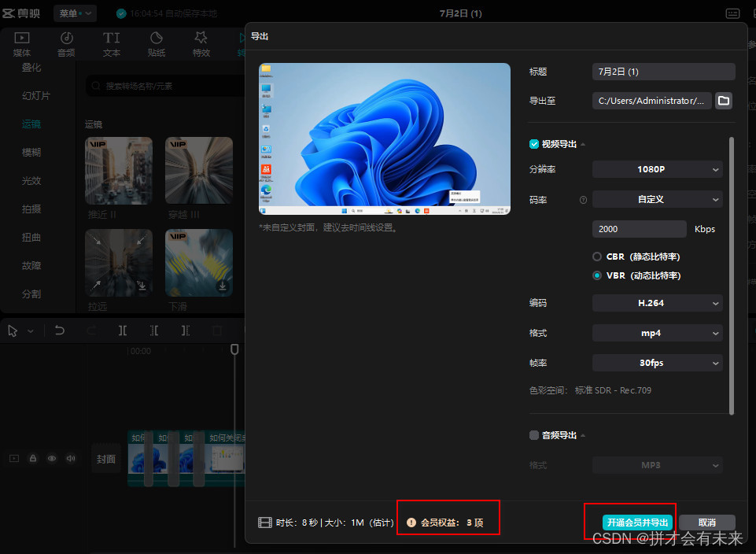Click the redo arrow in timeline toolbar

(x=91, y=331)
